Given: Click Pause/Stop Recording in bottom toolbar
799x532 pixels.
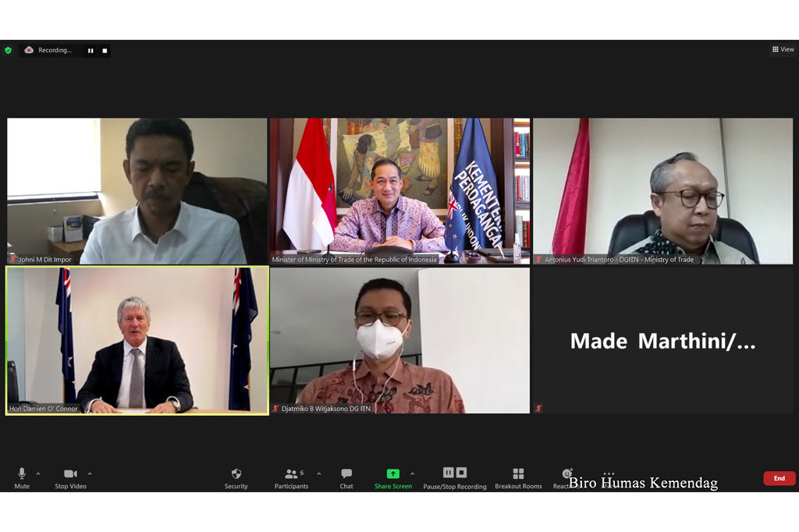Looking at the screenshot, I should (x=455, y=477).
